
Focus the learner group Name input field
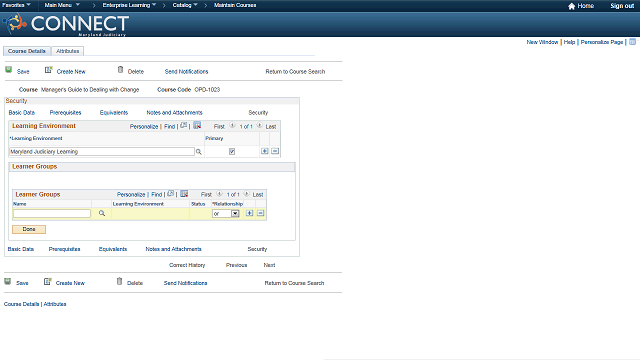tap(52, 213)
